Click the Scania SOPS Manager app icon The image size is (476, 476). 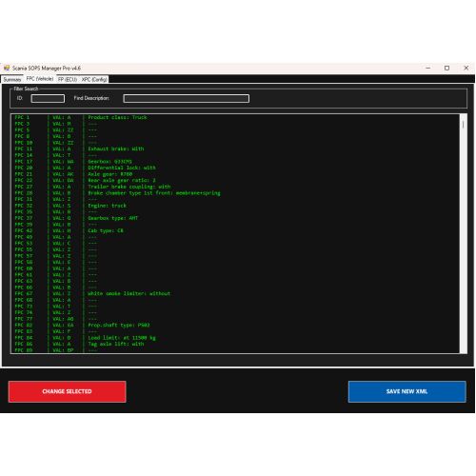[x=7, y=68]
